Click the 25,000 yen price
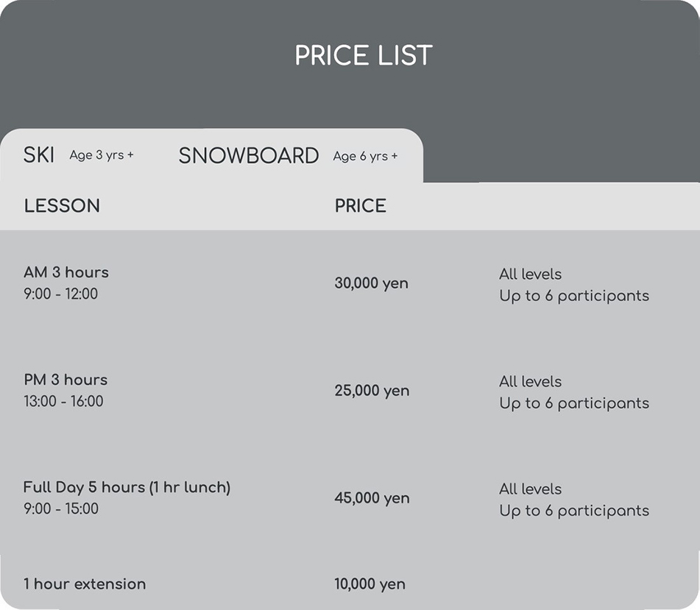This screenshot has height=610, width=700. (372, 391)
